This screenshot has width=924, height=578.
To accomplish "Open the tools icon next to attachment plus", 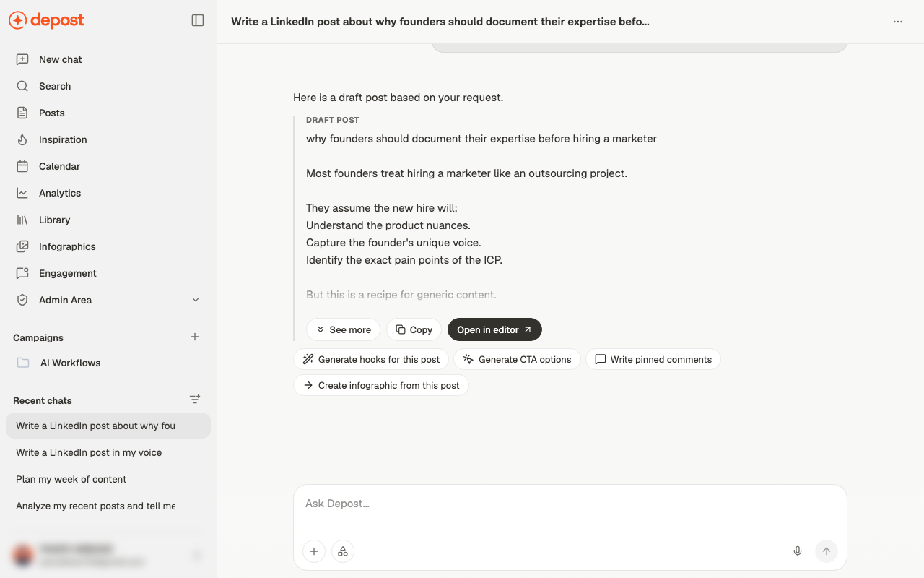I will tap(343, 551).
